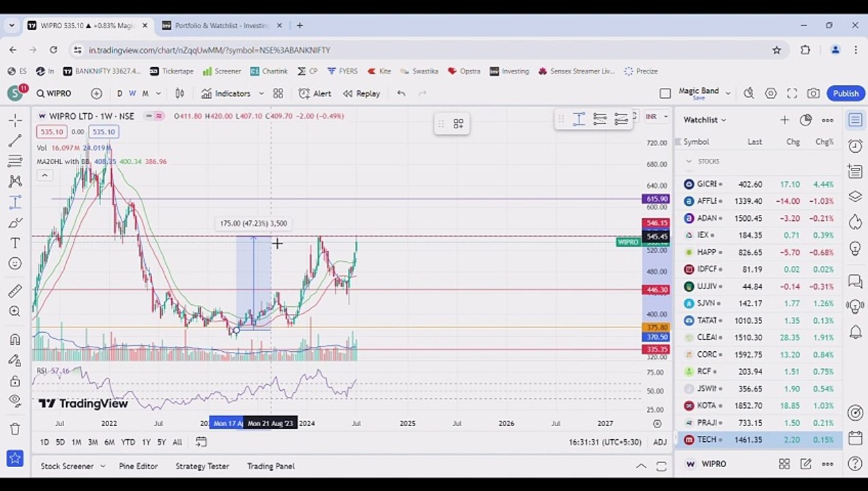Image resolution: width=868 pixels, height=491 pixels.
Task: Select the trend line drawing tool
Action: point(14,140)
